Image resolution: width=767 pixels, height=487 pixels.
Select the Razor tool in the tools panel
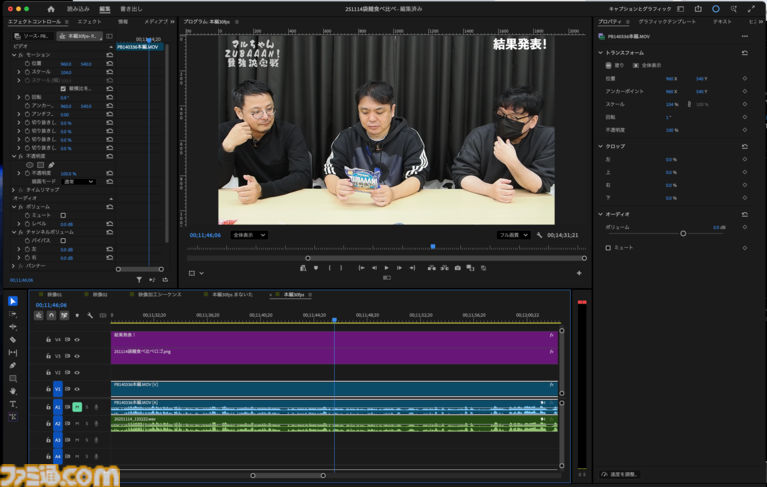tap(13, 340)
